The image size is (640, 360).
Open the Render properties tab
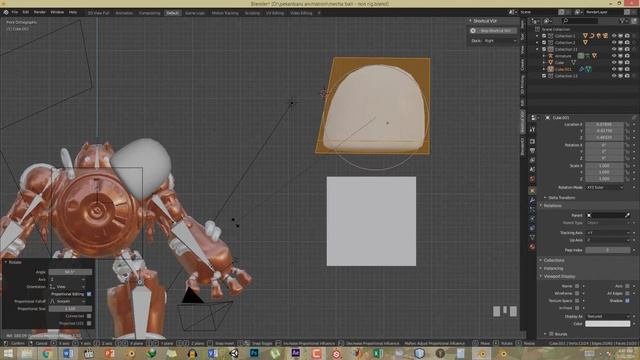click(x=532, y=142)
